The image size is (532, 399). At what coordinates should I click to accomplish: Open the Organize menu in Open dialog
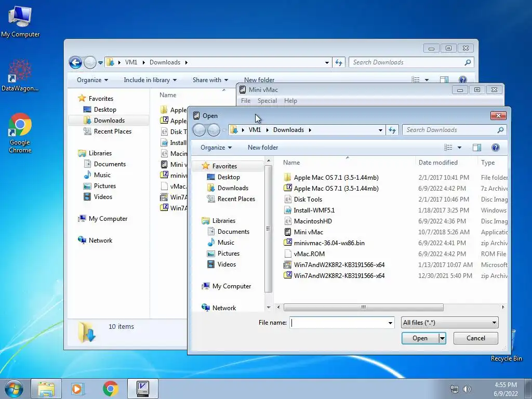pyautogui.click(x=216, y=147)
